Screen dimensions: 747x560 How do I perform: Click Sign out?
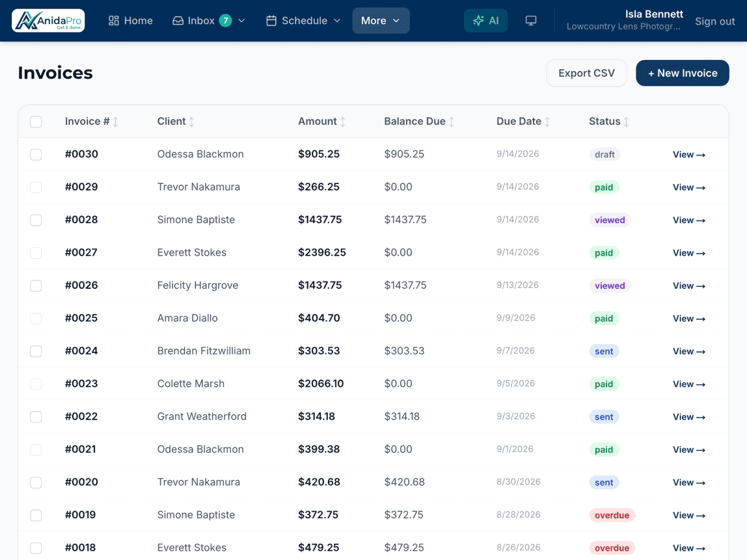pyautogui.click(x=714, y=21)
